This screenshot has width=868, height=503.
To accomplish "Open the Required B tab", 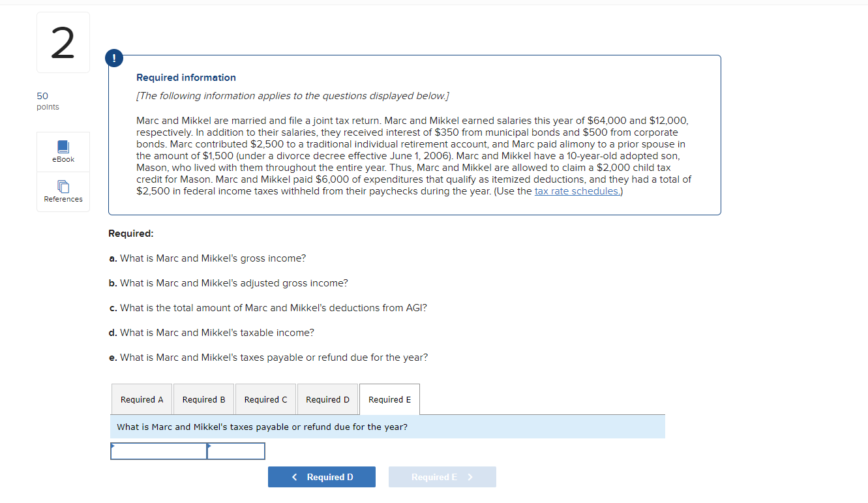I will point(203,399).
